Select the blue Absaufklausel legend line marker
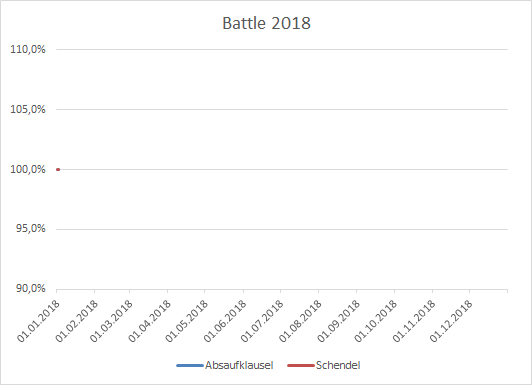This screenshot has height=385, width=532. (x=190, y=365)
